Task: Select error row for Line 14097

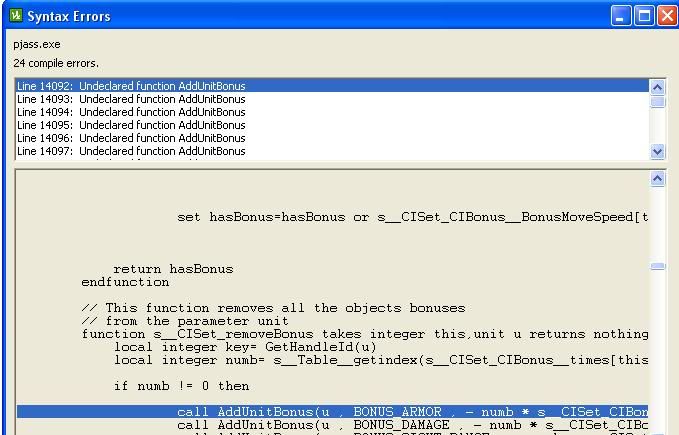Action: [332, 151]
